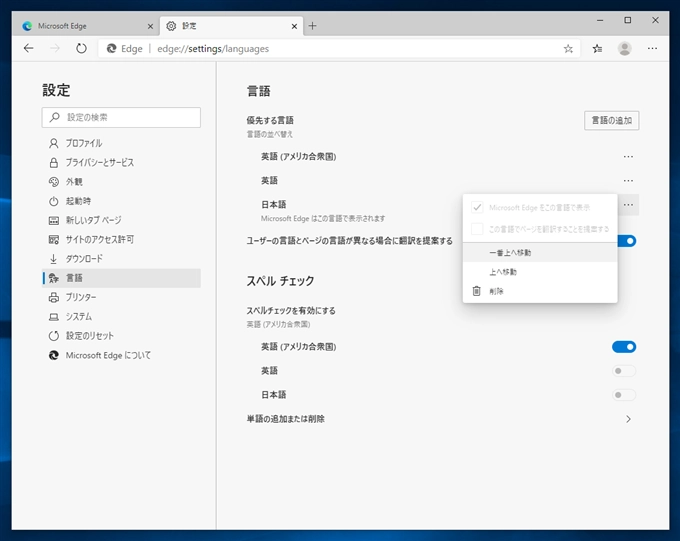Maximize the Edge window
The image size is (680, 541).
(628, 20)
